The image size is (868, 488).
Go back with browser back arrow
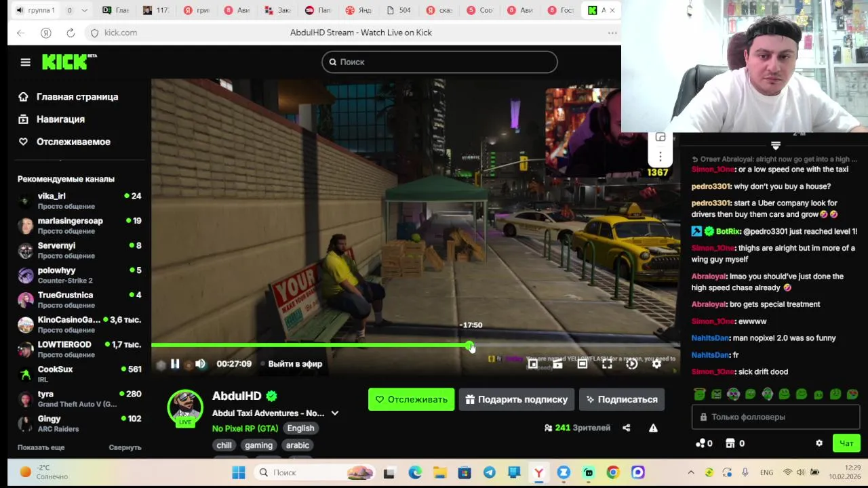pyautogui.click(x=21, y=33)
